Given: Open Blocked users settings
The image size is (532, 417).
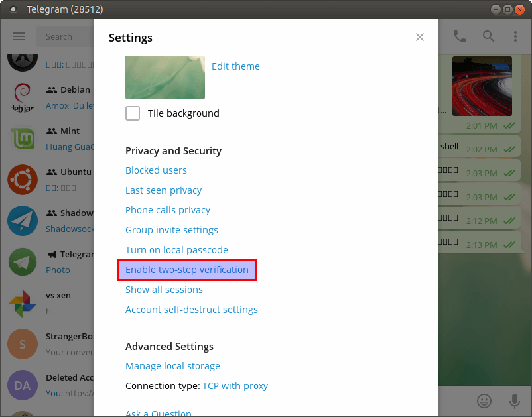Looking at the screenshot, I should [x=156, y=170].
